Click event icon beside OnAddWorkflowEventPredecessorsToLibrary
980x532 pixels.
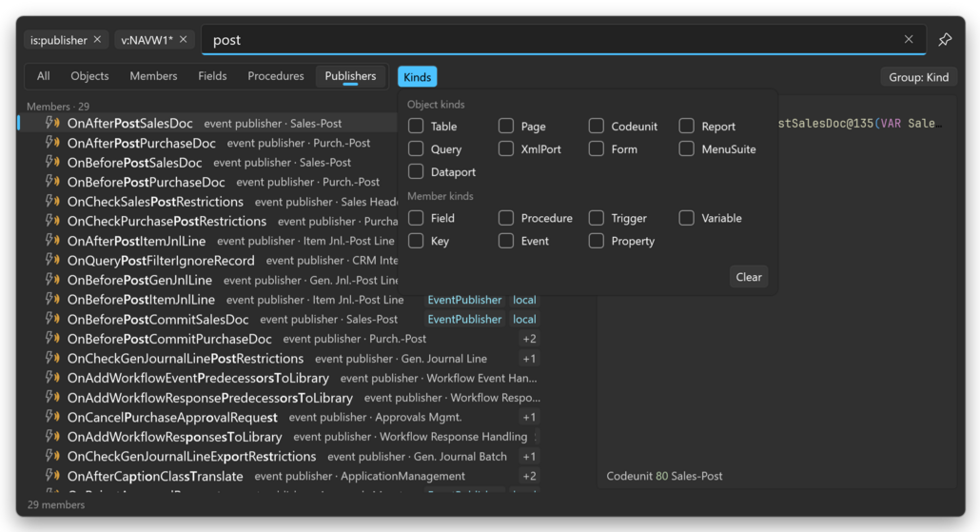coord(52,378)
